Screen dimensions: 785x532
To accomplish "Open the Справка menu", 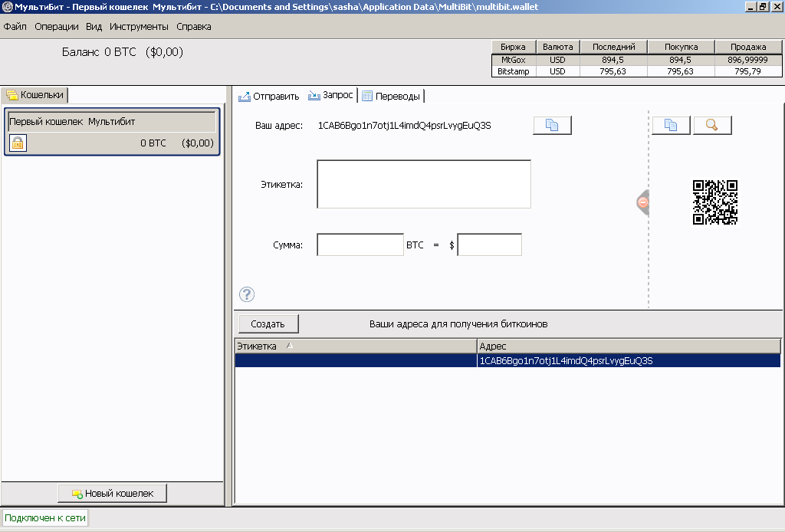I will 194,27.
